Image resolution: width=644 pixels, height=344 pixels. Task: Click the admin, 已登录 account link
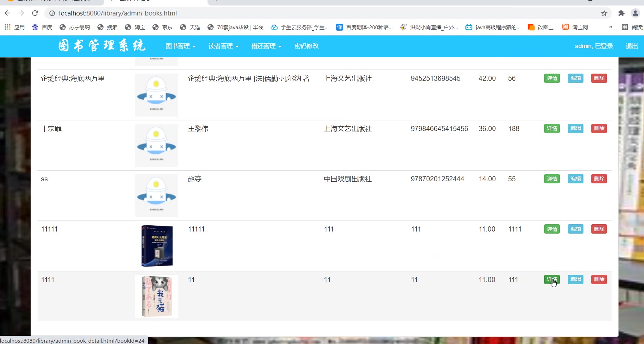[x=594, y=46]
